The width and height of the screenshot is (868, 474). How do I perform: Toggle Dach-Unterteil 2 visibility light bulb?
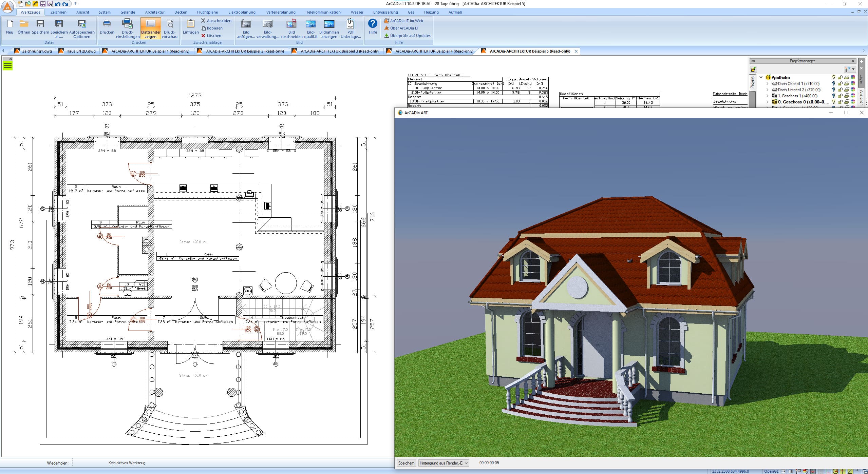pyautogui.click(x=834, y=90)
